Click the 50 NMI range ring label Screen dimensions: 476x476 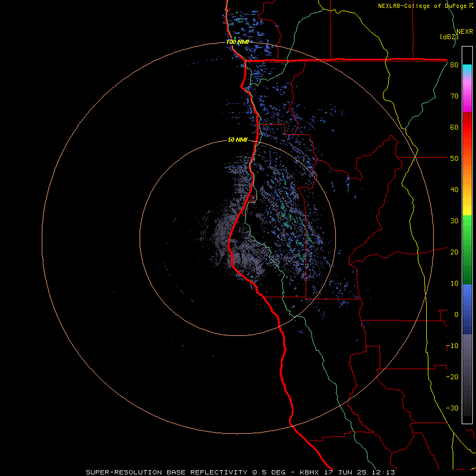tap(237, 140)
